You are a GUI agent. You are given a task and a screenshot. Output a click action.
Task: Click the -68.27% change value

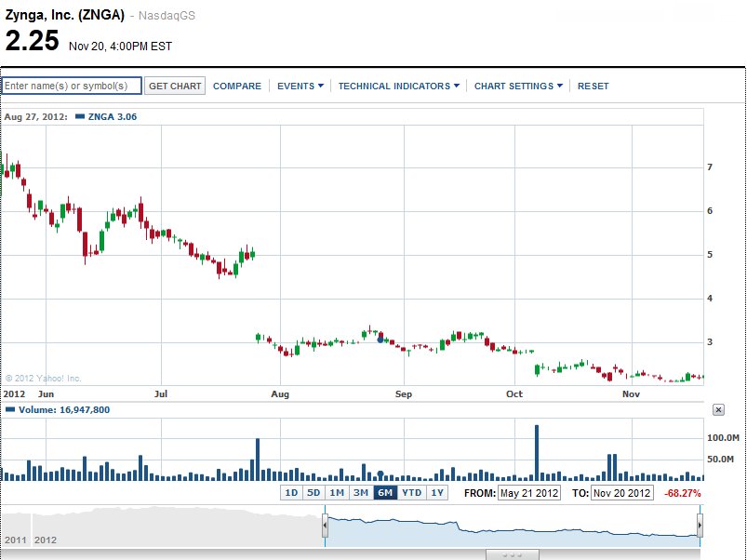tap(682, 493)
